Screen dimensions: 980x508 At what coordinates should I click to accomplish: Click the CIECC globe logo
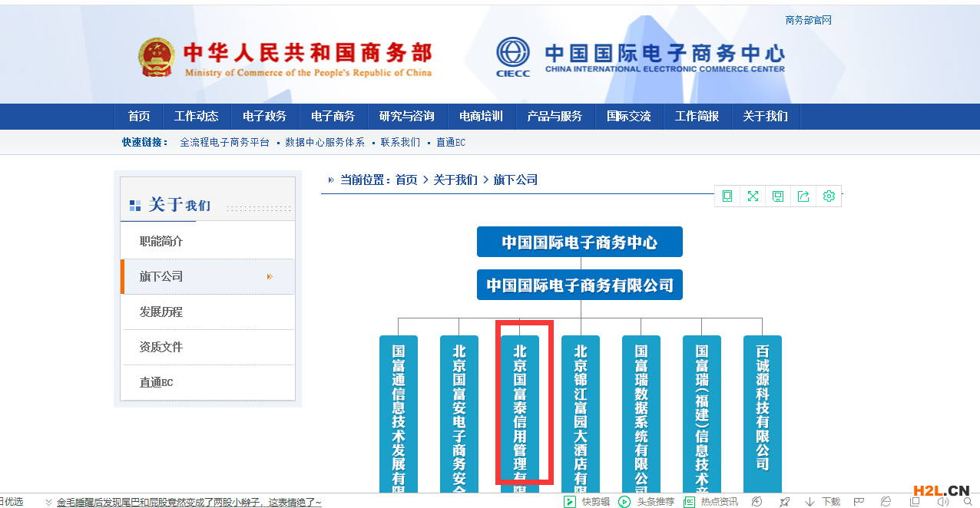click(513, 57)
